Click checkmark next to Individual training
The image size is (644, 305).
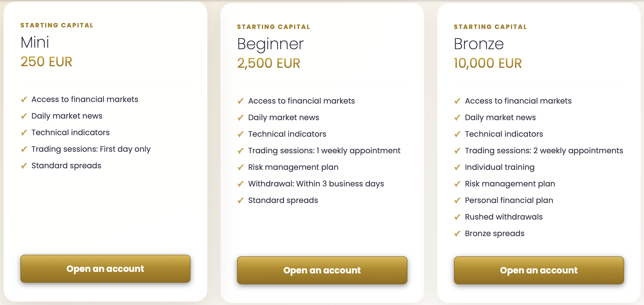coord(457,167)
